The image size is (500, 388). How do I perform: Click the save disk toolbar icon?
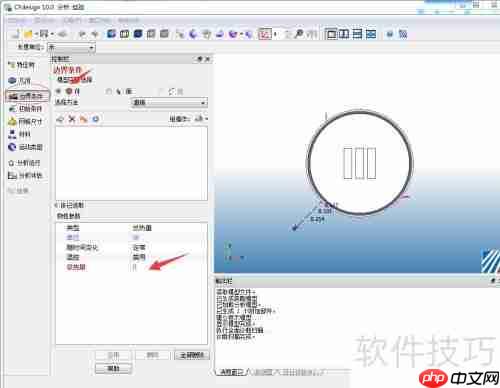pos(44,34)
